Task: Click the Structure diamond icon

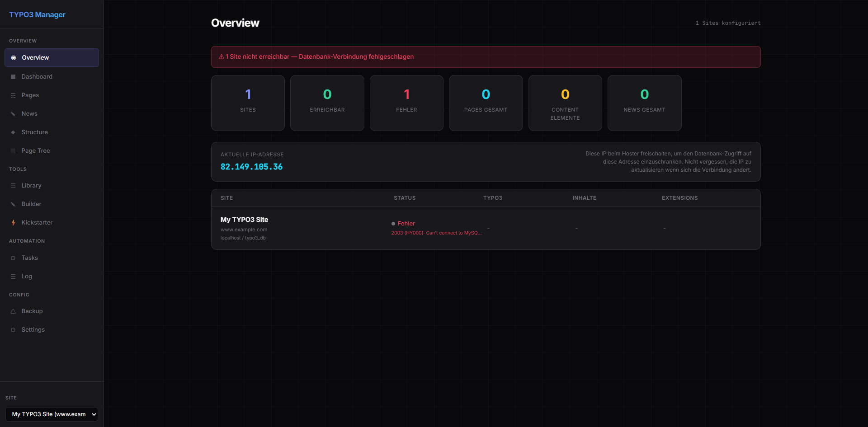Action: point(13,132)
